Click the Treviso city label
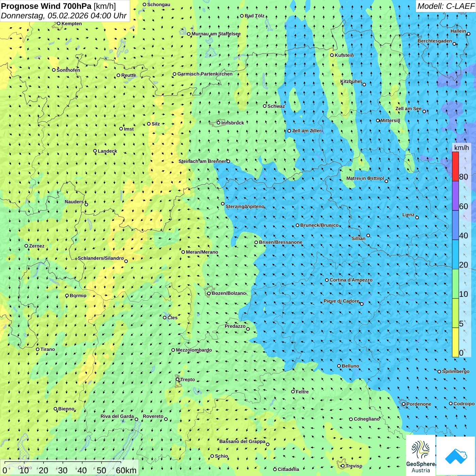Viewport: 476px width, 476px height. pyautogui.click(x=354, y=466)
